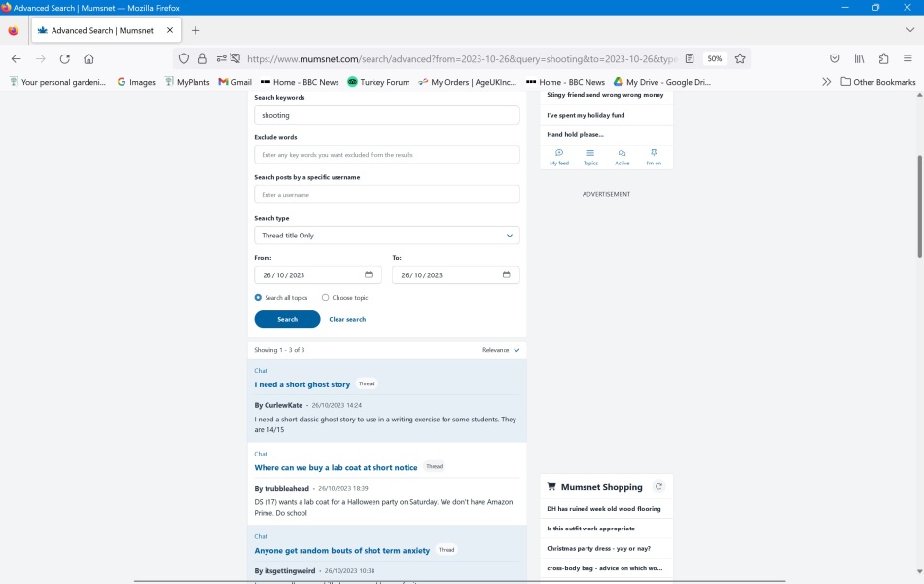924x584 pixels.
Task: Select the Search all topics radio button
Action: click(260, 298)
